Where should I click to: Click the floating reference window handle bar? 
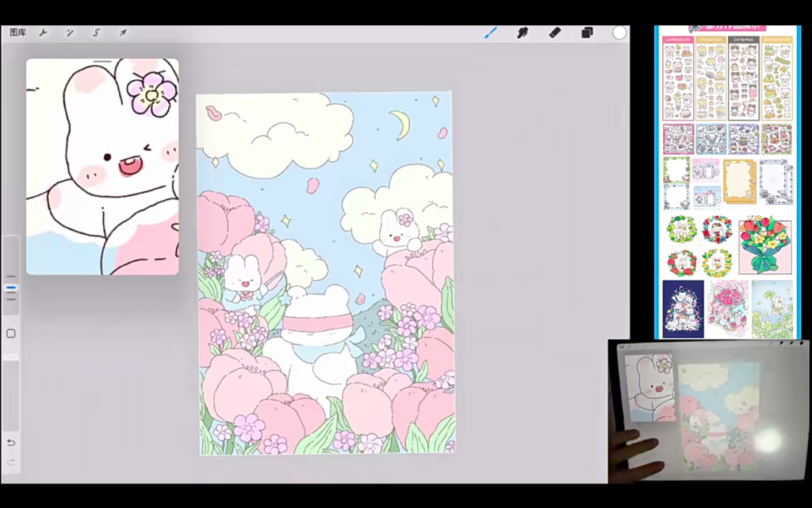(102, 61)
